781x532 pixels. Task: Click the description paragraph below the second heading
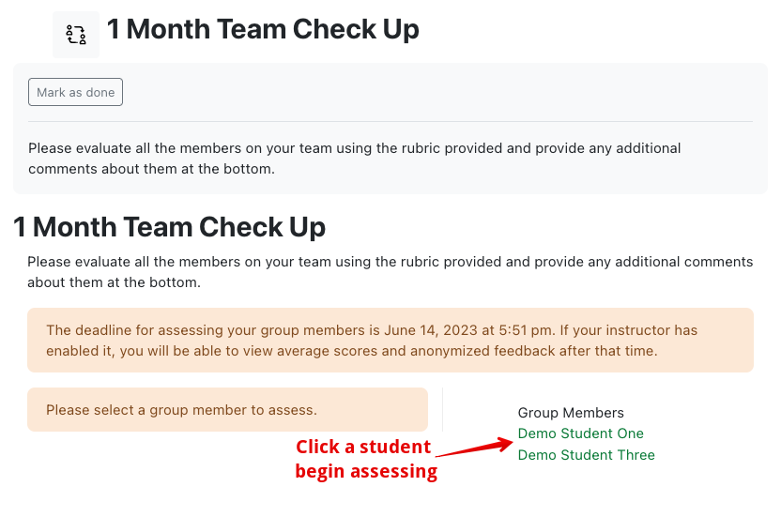(390, 272)
